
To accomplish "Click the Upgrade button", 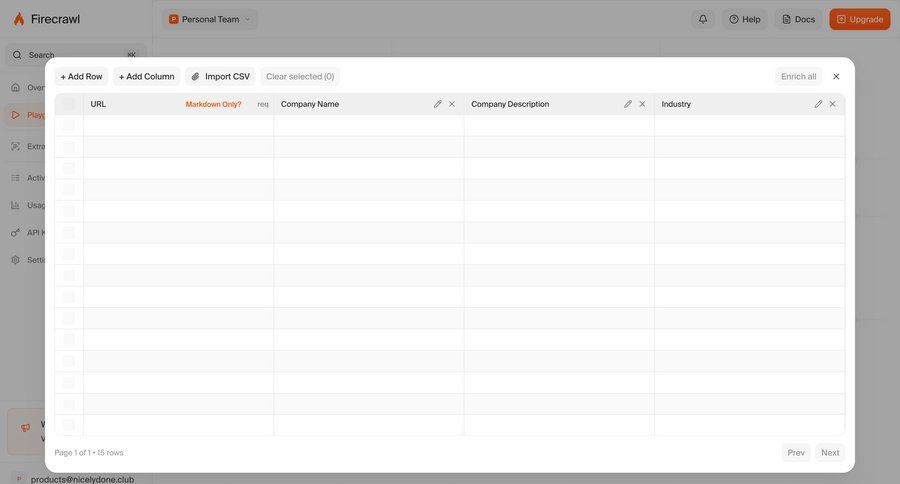I will coord(859,19).
